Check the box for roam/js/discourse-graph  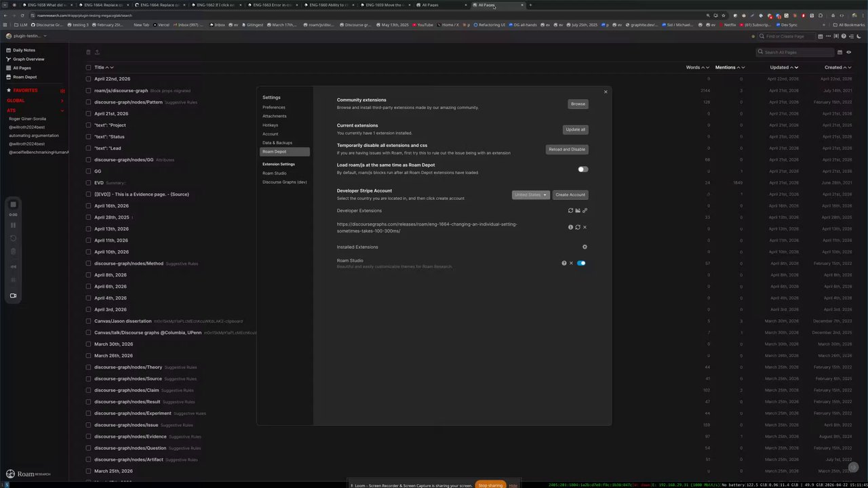click(x=88, y=90)
